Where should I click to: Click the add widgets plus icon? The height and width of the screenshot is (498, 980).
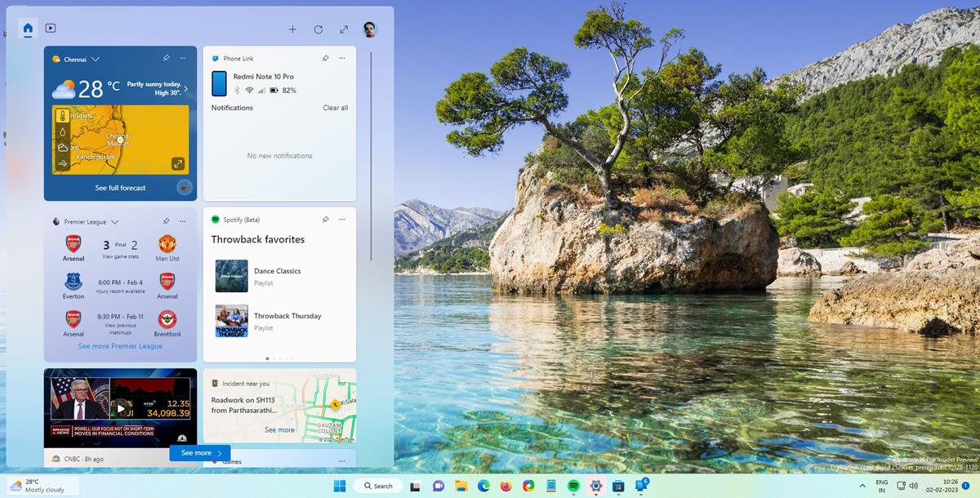click(x=292, y=29)
